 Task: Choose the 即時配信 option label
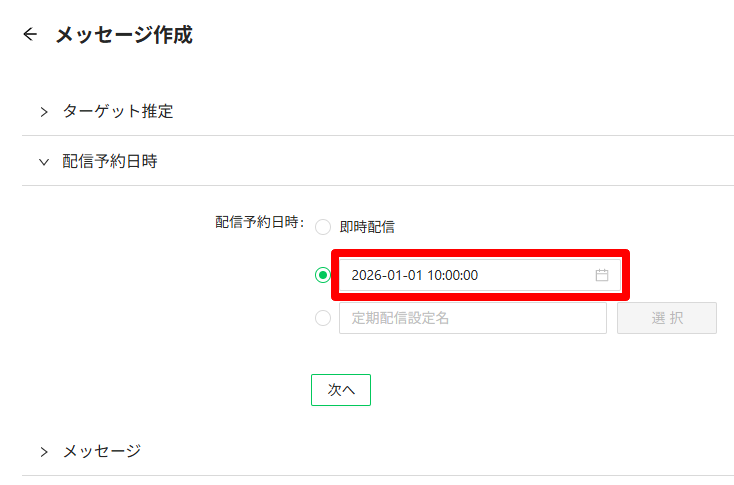(367, 227)
